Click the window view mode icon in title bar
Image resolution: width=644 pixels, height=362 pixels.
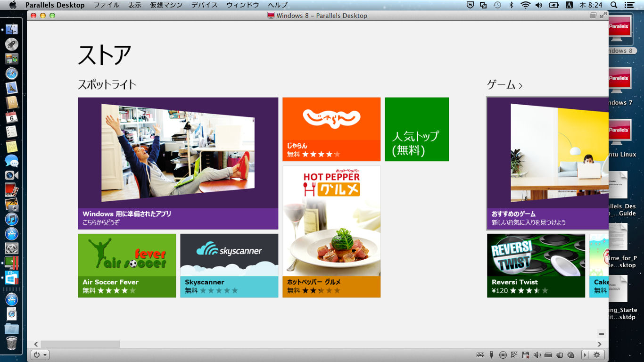point(593,16)
